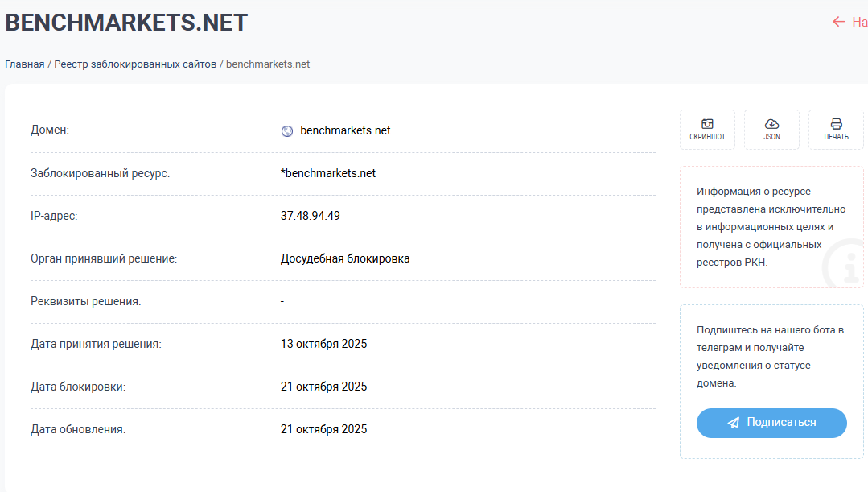Click the benchmarkets.net breadcrumb item
Viewport: 868px width, 492px height.
[268, 64]
